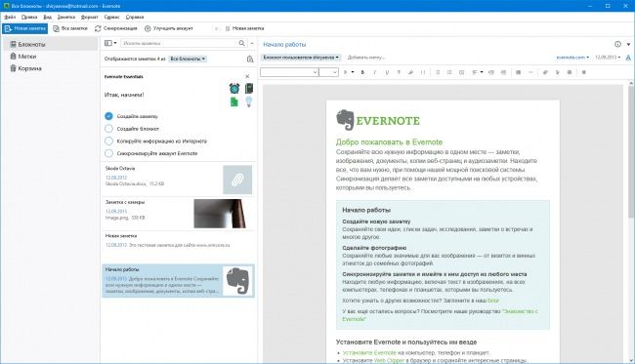Click the paperclip attach file icon
Viewport: 635px width, 364px height.
[x=545, y=72]
